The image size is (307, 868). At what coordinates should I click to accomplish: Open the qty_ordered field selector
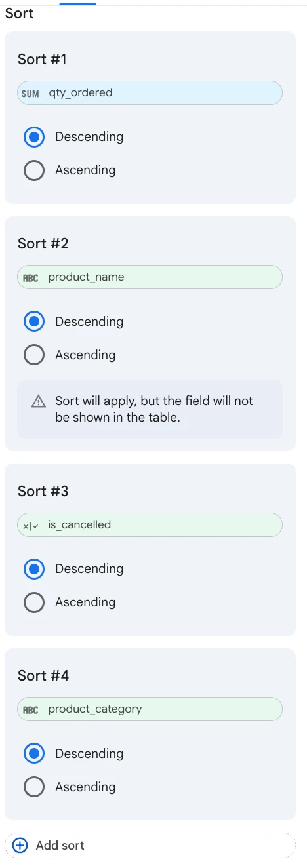point(150,93)
